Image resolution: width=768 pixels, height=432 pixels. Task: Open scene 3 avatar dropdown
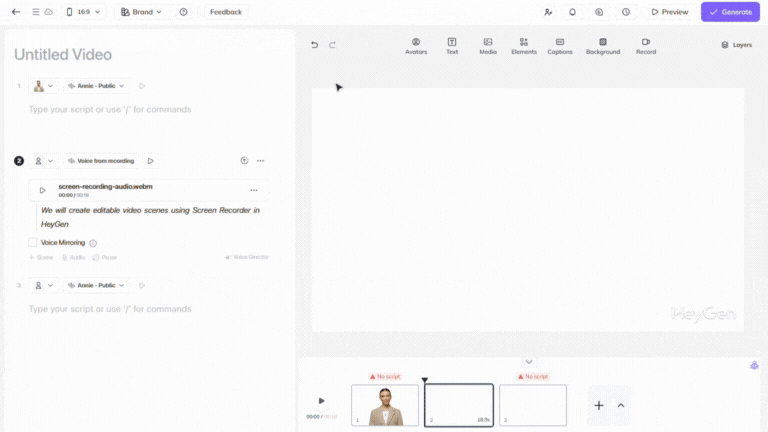(43, 286)
